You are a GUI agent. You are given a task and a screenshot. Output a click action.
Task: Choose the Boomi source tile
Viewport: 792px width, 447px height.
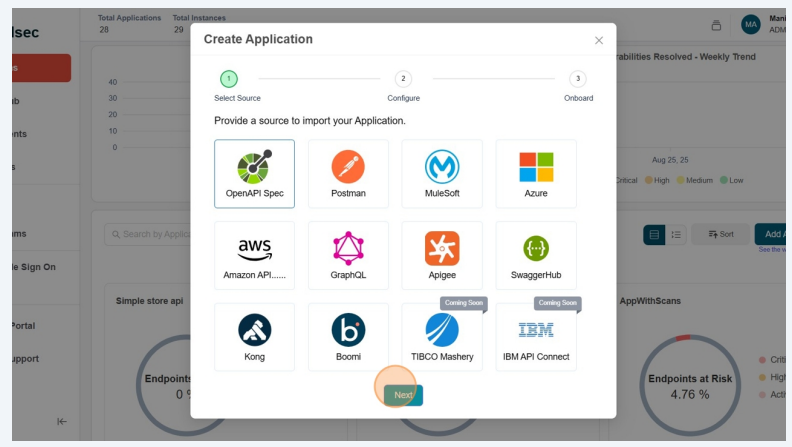(x=348, y=337)
